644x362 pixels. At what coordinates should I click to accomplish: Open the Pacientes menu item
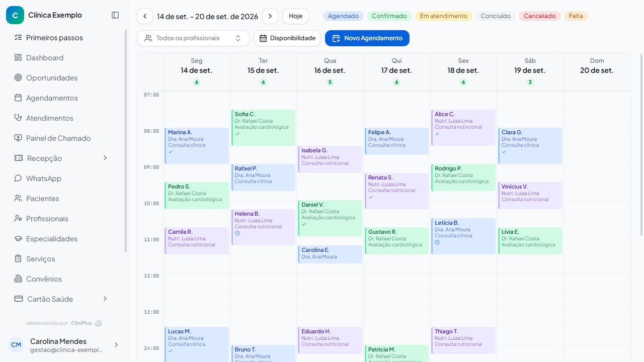[x=63, y=198]
